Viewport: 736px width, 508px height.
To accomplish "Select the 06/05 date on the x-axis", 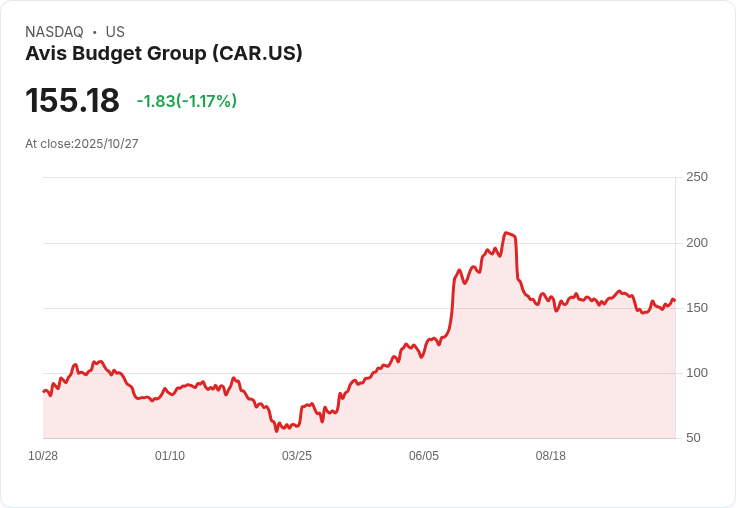I will (424, 456).
